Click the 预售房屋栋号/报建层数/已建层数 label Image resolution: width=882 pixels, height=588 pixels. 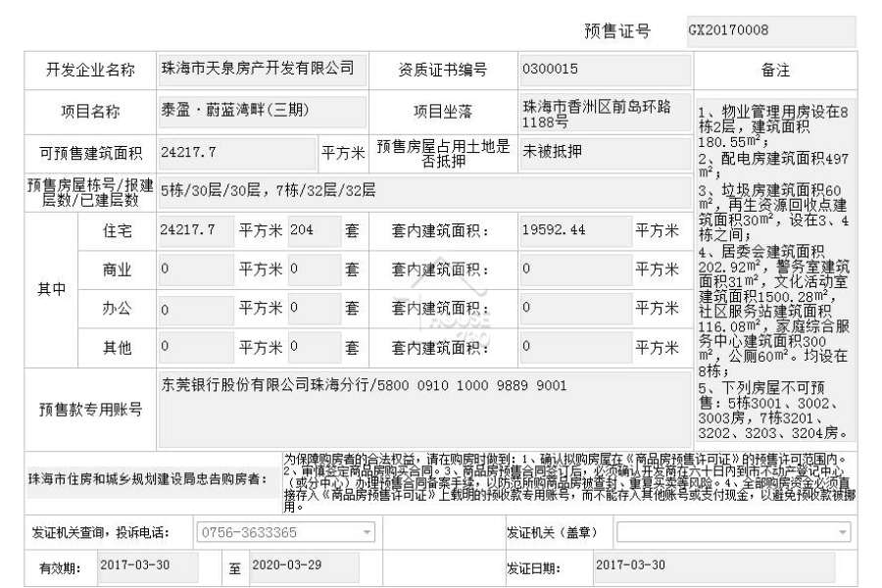point(90,192)
